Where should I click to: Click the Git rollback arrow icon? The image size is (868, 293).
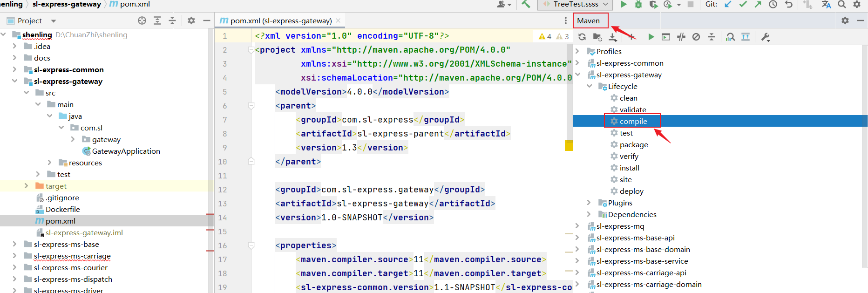pyautogui.click(x=788, y=4)
